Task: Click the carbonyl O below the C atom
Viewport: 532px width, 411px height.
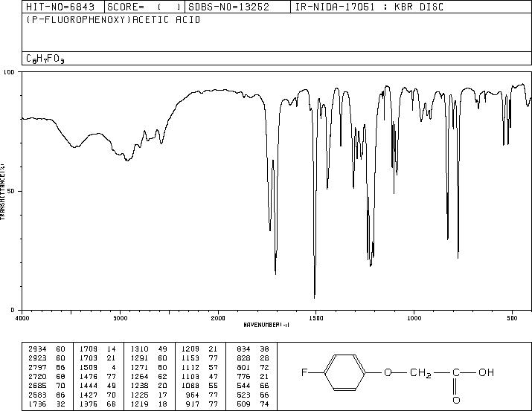Action: 456,400
